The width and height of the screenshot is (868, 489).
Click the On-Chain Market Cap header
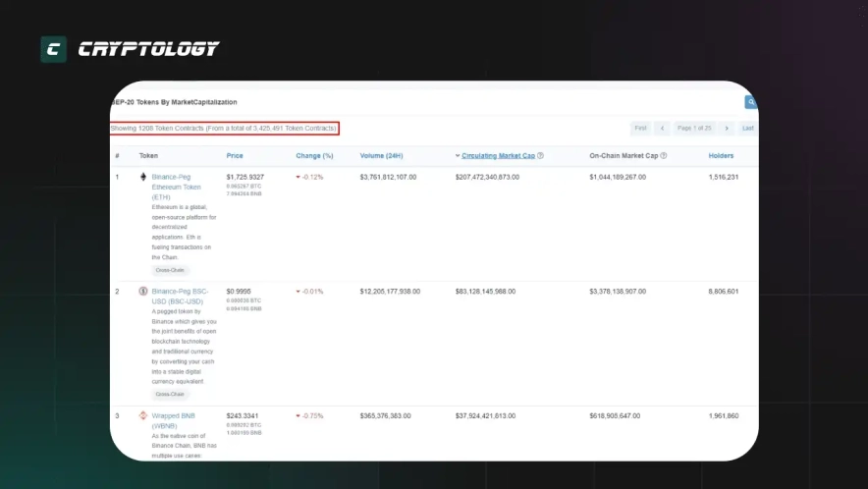coord(624,155)
